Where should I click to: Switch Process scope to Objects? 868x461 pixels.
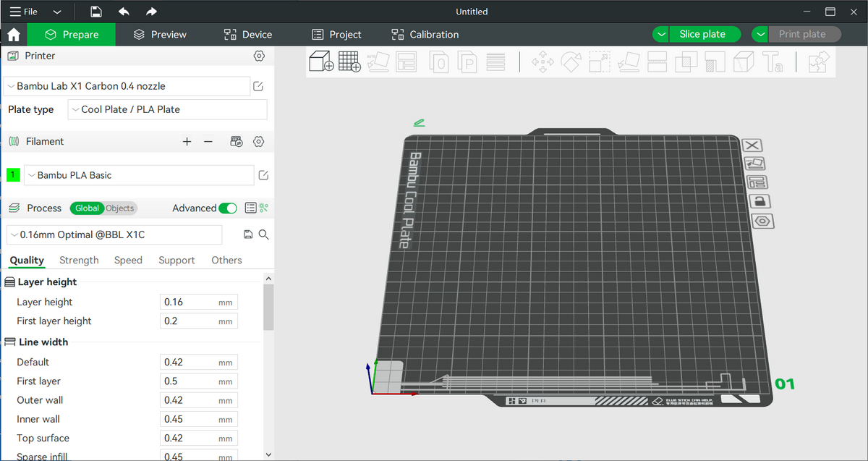120,208
